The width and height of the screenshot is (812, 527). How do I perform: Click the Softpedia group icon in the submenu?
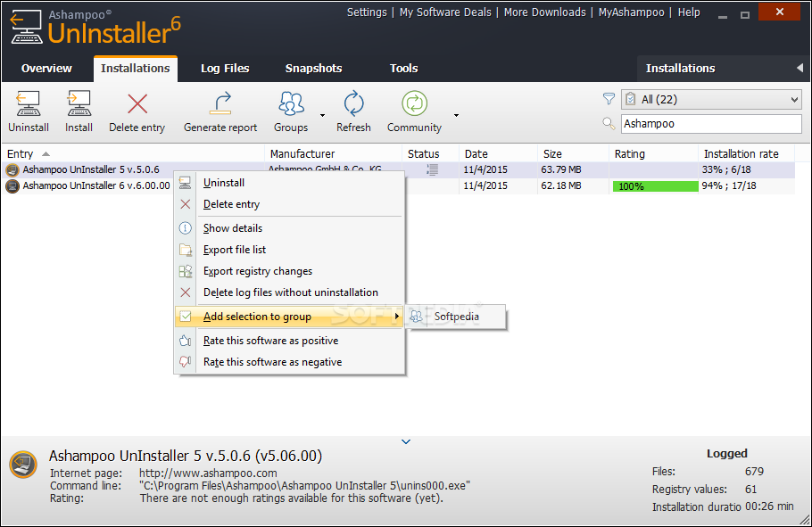point(416,317)
